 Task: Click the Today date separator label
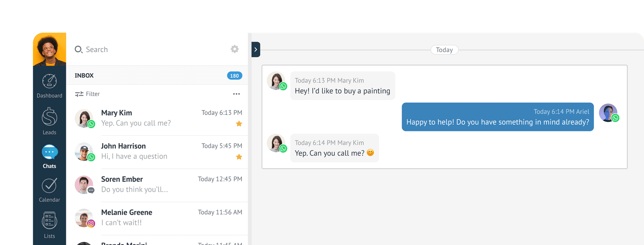pyautogui.click(x=444, y=50)
